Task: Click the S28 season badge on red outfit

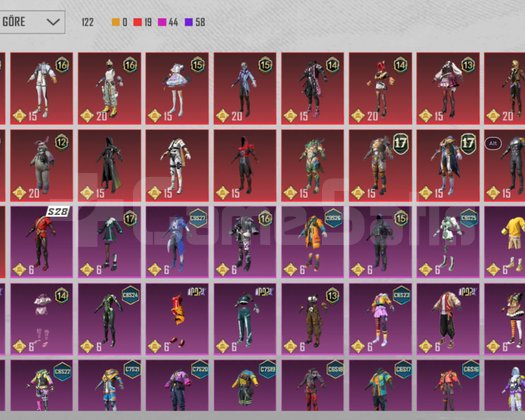Action: click(58, 212)
